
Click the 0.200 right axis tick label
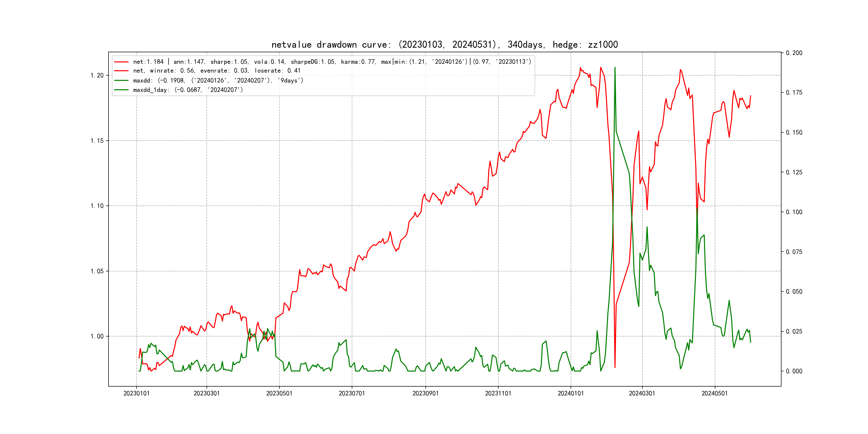point(794,53)
